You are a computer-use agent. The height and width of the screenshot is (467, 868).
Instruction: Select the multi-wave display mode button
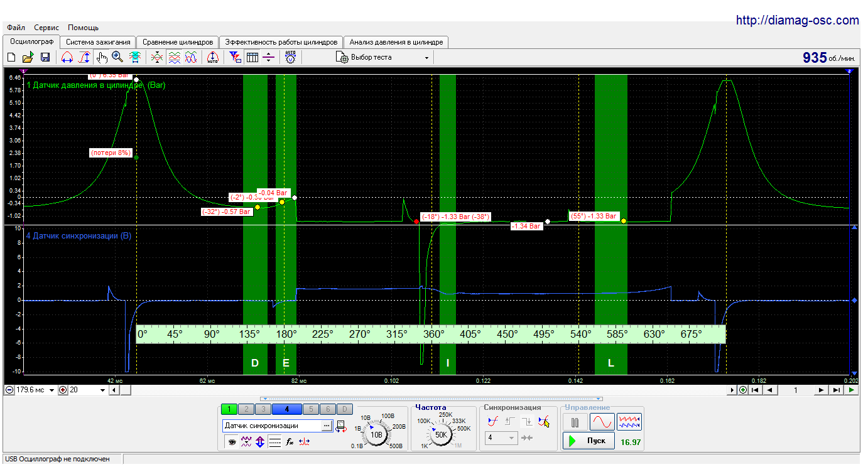click(x=629, y=421)
